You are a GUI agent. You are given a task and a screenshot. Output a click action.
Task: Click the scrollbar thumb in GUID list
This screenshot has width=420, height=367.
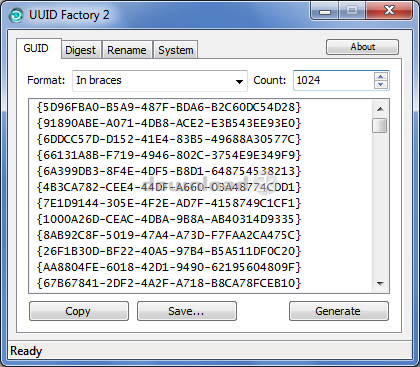(380, 126)
